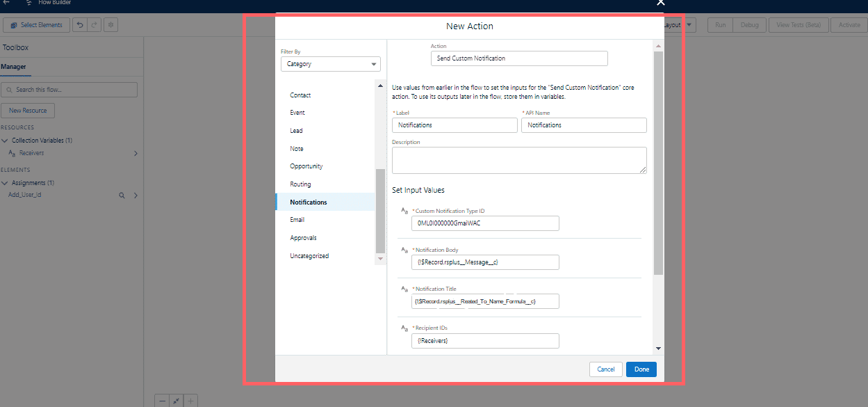The image size is (868, 407).
Task: Open the flow settings gear icon
Action: coord(111,25)
